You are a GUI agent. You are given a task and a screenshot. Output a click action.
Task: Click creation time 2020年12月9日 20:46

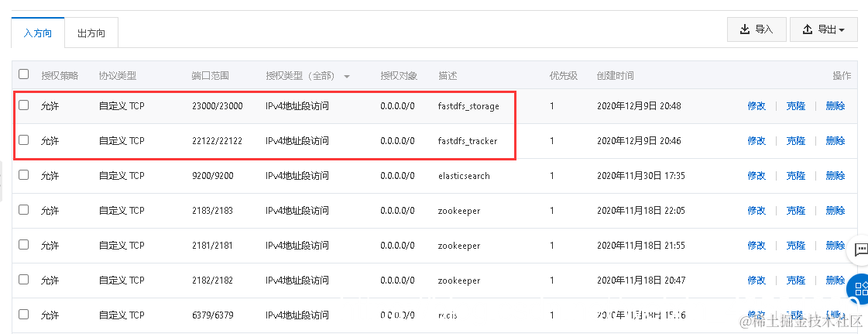639,141
